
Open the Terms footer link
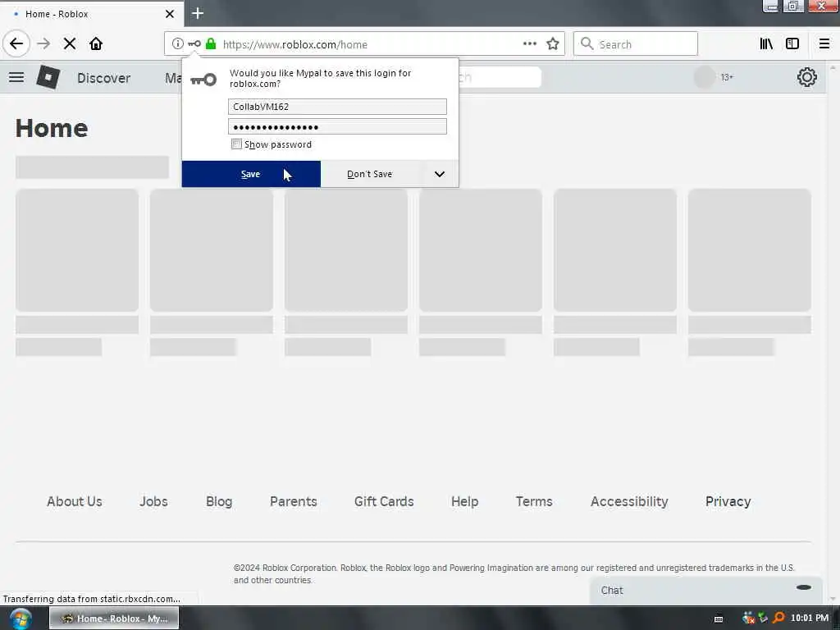pyautogui.click(x=534, y=501)
